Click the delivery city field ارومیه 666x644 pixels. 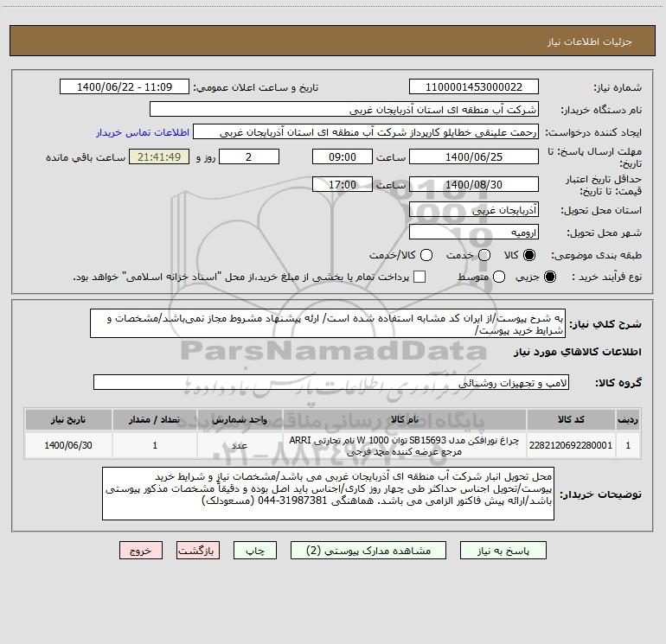pos(474,233)
